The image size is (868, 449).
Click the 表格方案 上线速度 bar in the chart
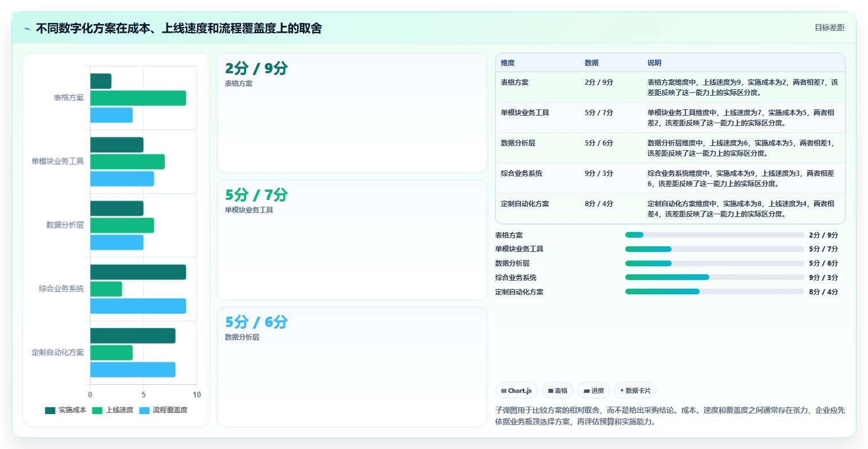[x=138, y=98]
